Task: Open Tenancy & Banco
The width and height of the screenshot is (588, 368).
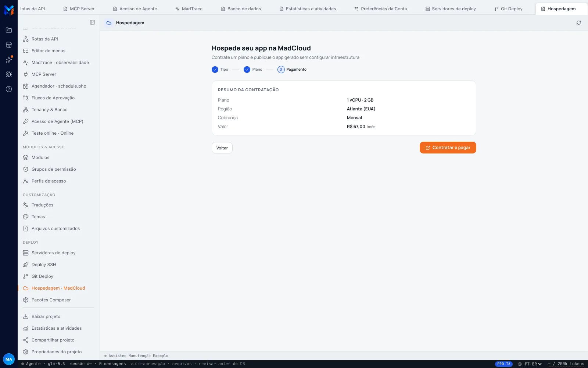Action: (x=59, y=110)
